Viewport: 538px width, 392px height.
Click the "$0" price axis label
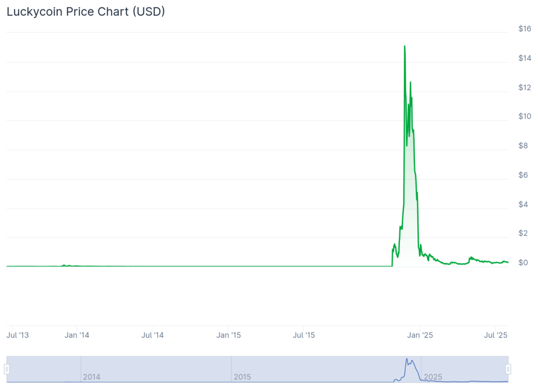click(x=522, y=262)
